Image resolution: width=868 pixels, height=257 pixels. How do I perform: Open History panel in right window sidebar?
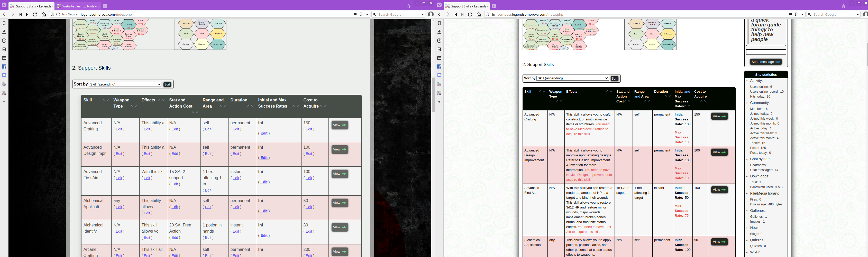(439, 41)
